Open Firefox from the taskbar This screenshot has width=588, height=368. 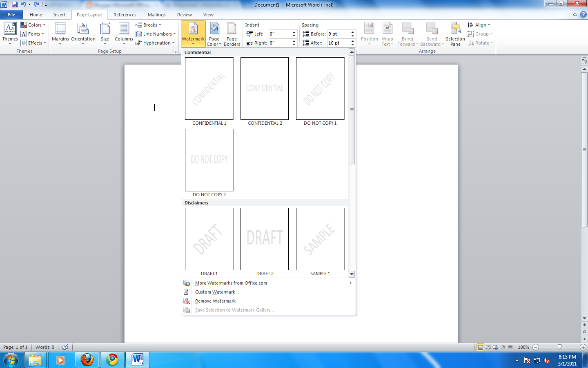pyautogui.click(x=87, y=360)
